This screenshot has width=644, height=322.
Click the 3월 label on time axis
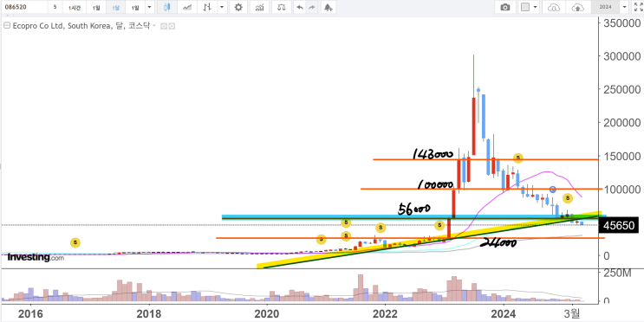pos(573,314)
